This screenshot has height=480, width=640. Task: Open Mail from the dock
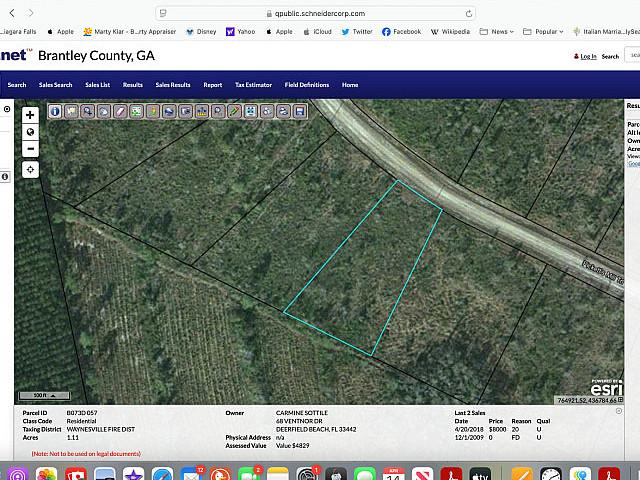191,474
